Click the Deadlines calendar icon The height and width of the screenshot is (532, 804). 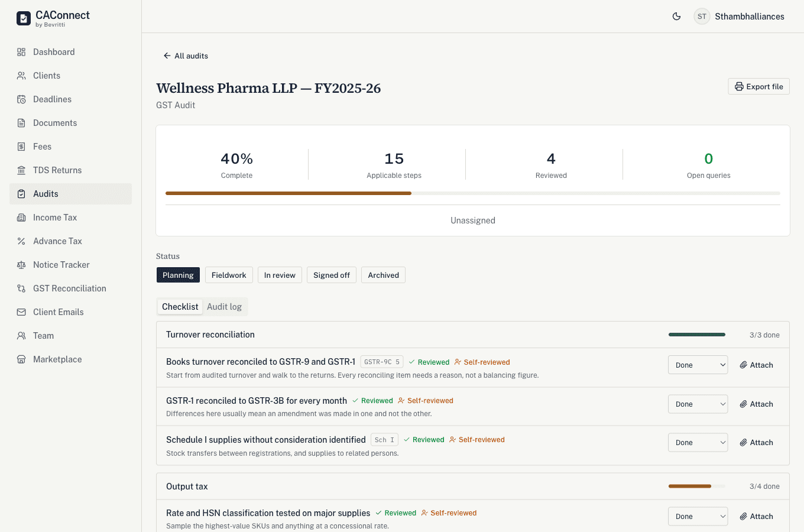click(x=21, y=99)
